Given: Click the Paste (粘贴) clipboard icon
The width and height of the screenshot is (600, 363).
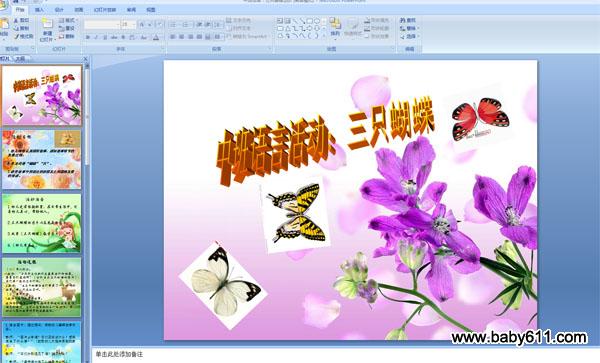Looking at the screenshot, I should coord(5,24).
